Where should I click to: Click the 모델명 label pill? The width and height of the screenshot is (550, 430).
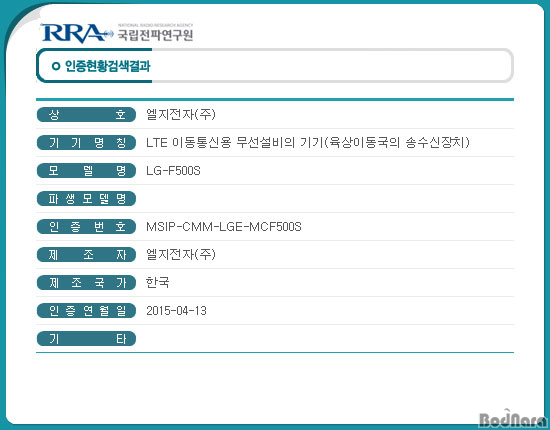(x=86, y=171)
